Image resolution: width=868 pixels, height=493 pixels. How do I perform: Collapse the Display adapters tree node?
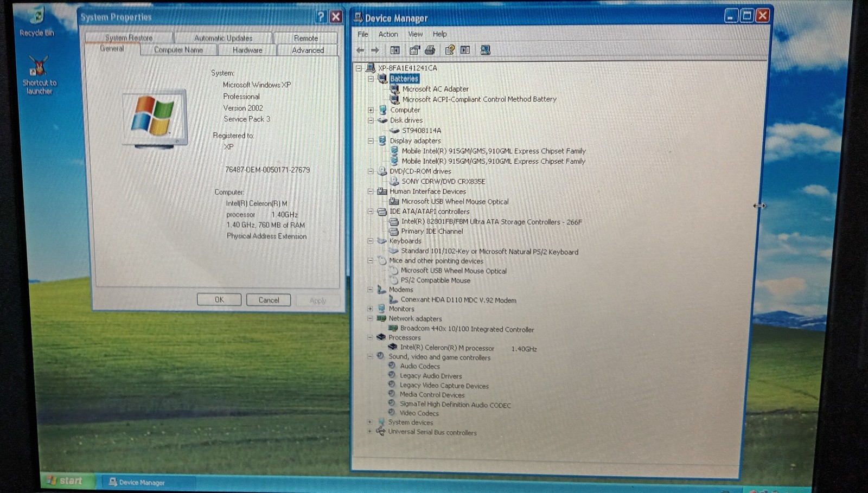(x=371, y=141)
